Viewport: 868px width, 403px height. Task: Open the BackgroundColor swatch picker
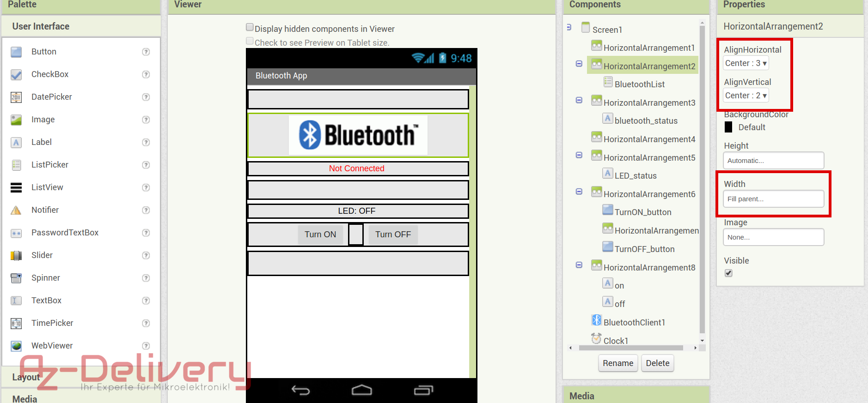pyautogui.click(x=728, y=127)
